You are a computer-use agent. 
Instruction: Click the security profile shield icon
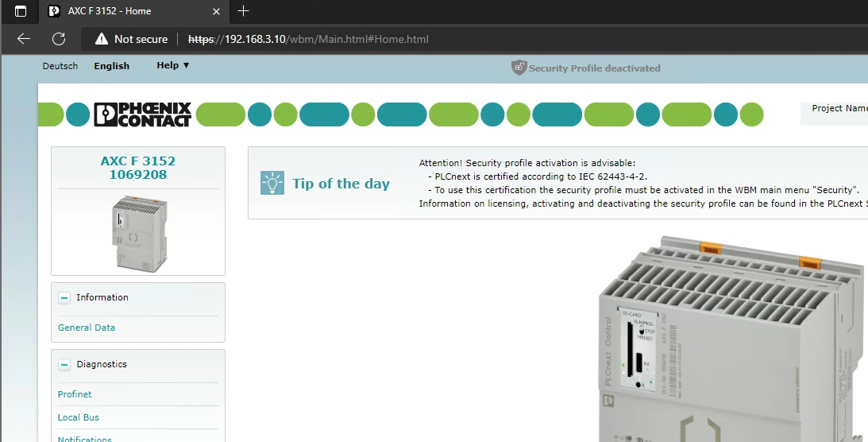pos(519,68)
